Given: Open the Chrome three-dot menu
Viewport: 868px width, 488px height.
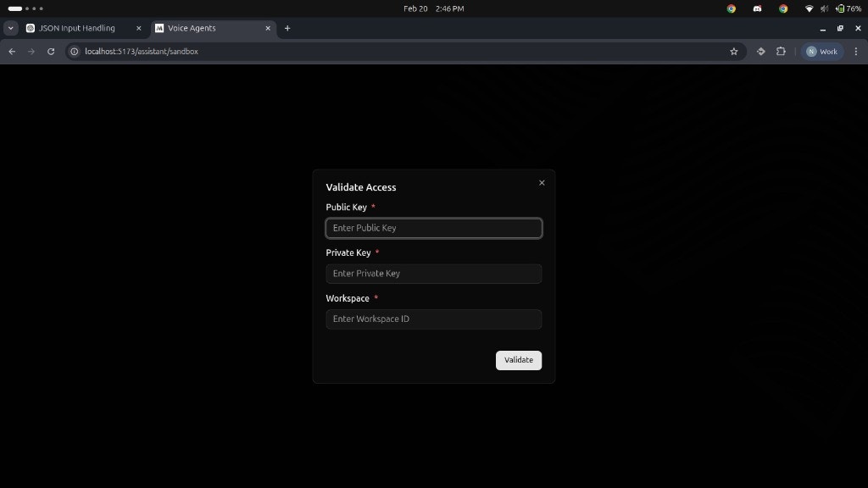Looking at the screenshot, I should click(x=856, y=51).
